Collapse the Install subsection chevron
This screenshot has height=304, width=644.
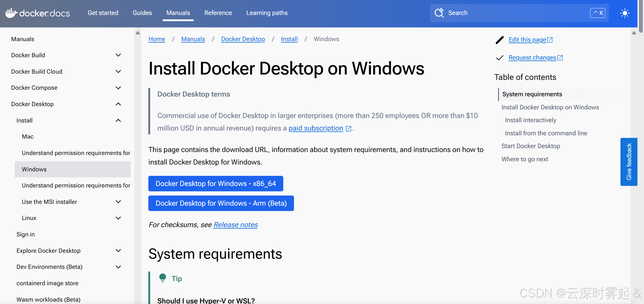(x=118, y=120)
